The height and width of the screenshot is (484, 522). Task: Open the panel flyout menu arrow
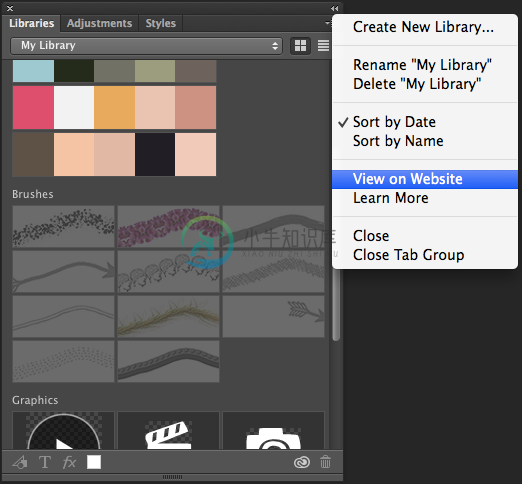[327, 23]
